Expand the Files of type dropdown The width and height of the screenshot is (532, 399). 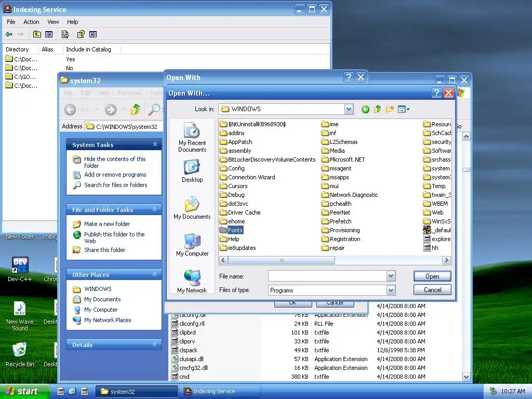(x=391, y=290)
